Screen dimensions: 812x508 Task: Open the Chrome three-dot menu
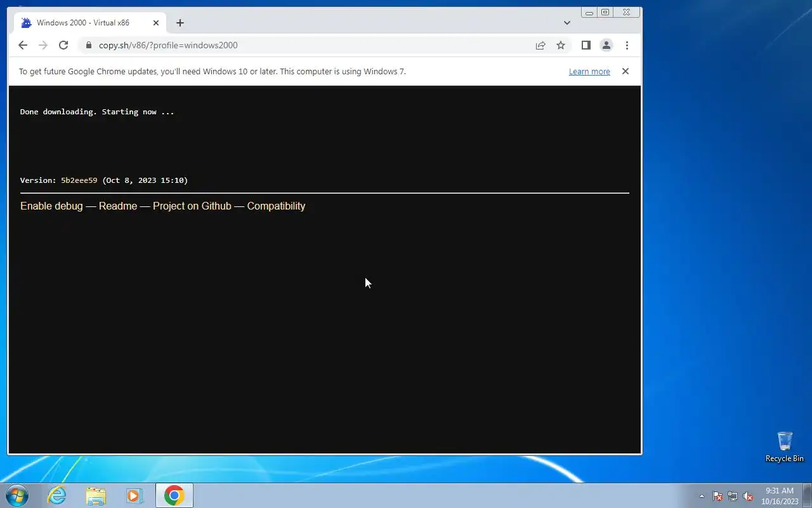(627, 45)
